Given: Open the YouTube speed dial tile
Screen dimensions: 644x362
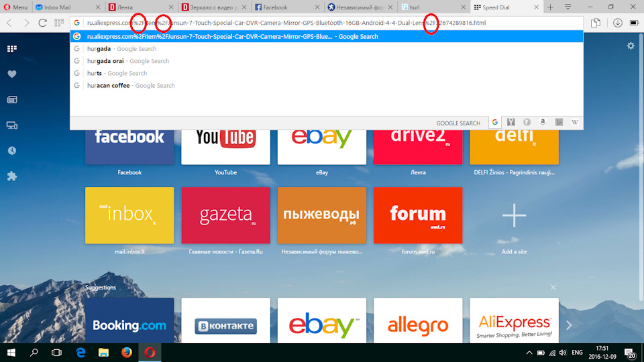Looking at the screenshot, I should (x=225, y=147).
